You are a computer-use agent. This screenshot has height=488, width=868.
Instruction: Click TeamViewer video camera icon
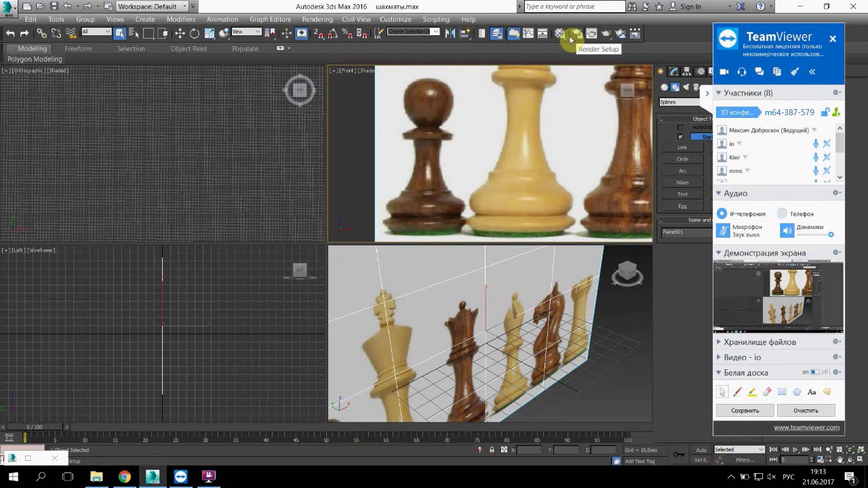point(724,72)
